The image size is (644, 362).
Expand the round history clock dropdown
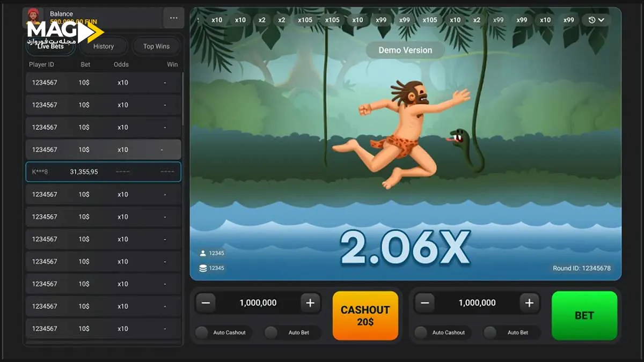click(596, 20)
